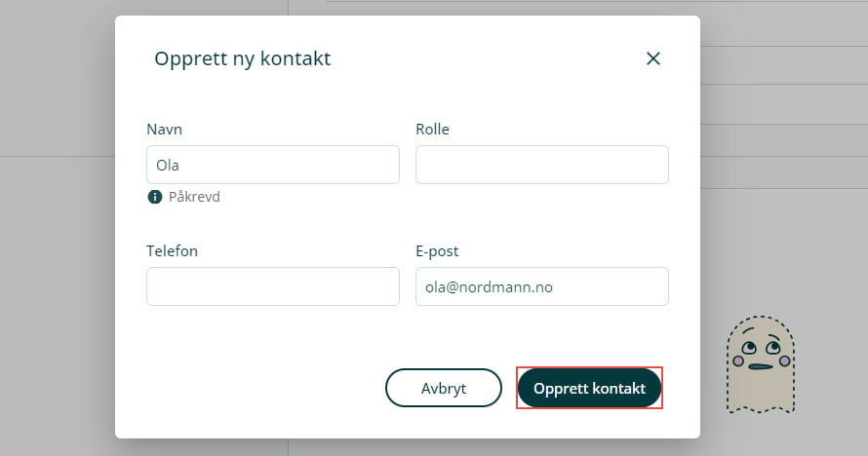The height and width of the screenshot is (456, 868).
Task: Click the ghost mascot illustration
Action: tap(761, 365)
